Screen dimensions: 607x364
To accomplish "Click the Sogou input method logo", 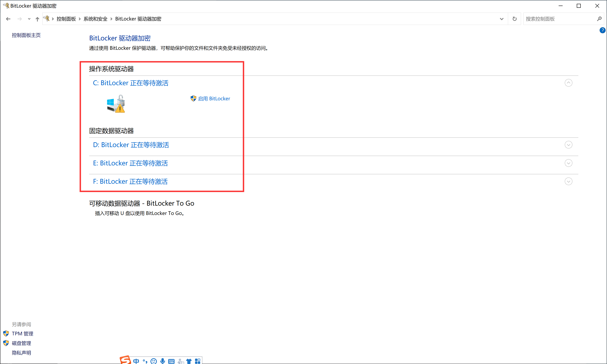I will 125,360.
